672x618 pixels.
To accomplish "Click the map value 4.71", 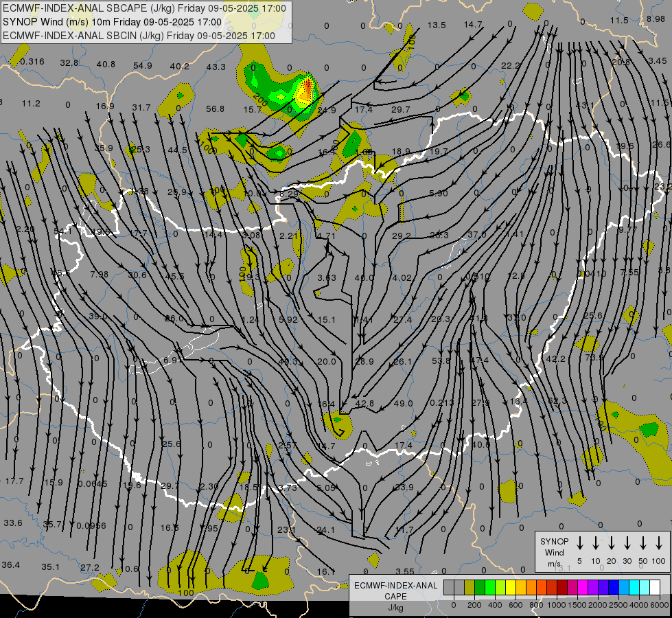I will [x=326, y=236].
